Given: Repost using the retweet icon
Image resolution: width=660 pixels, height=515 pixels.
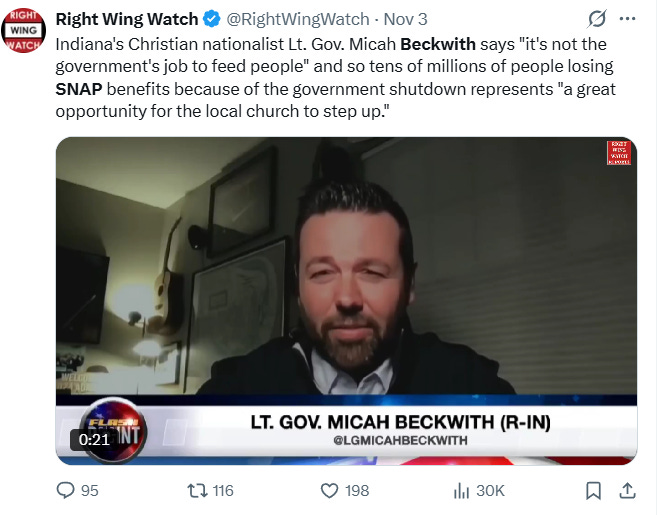Looking at the screenshot, I should 197,491.
